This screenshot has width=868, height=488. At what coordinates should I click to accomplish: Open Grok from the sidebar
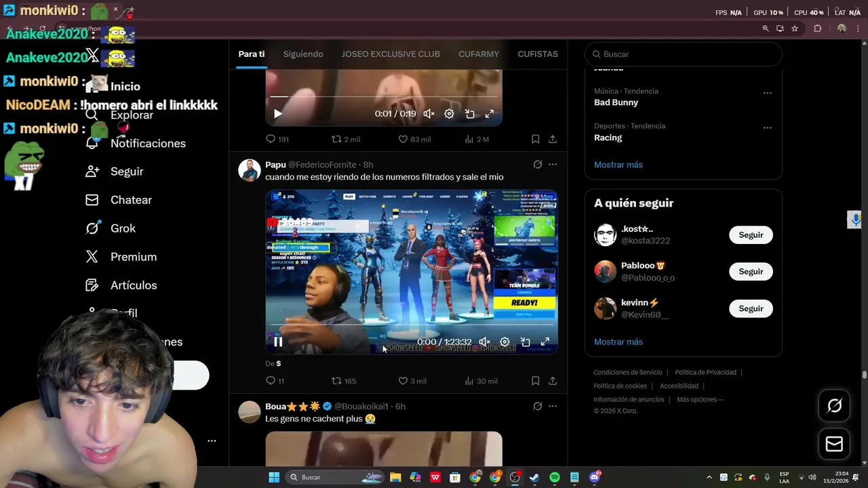[111, 228]
